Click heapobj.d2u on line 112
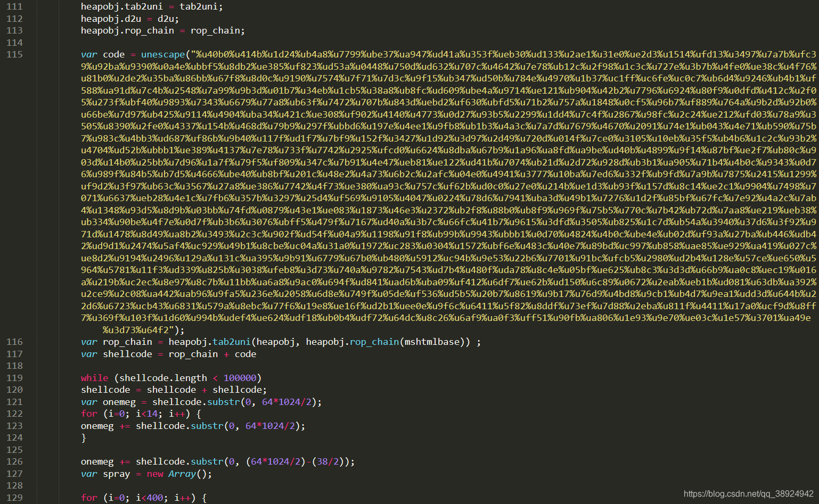 click(x=111, y=19)
